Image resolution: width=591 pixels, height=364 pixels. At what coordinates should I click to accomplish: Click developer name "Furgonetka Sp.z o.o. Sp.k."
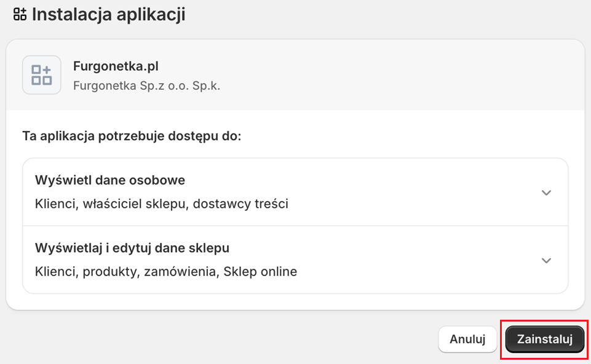pyautogui.click(x=146, y=85)
